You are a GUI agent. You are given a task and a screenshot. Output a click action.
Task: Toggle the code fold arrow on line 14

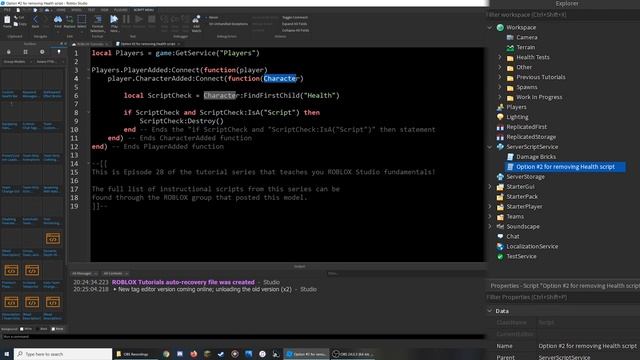point(88,164)
